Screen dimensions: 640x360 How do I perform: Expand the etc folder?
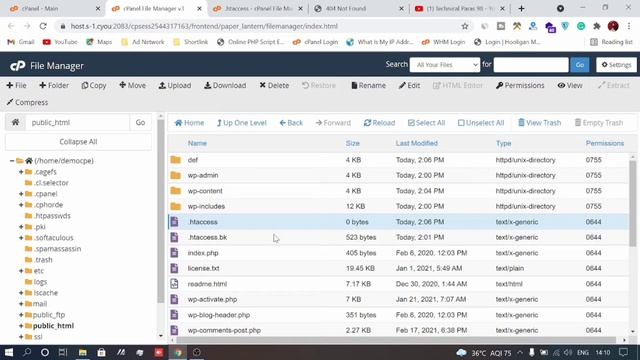coord(21,271)
